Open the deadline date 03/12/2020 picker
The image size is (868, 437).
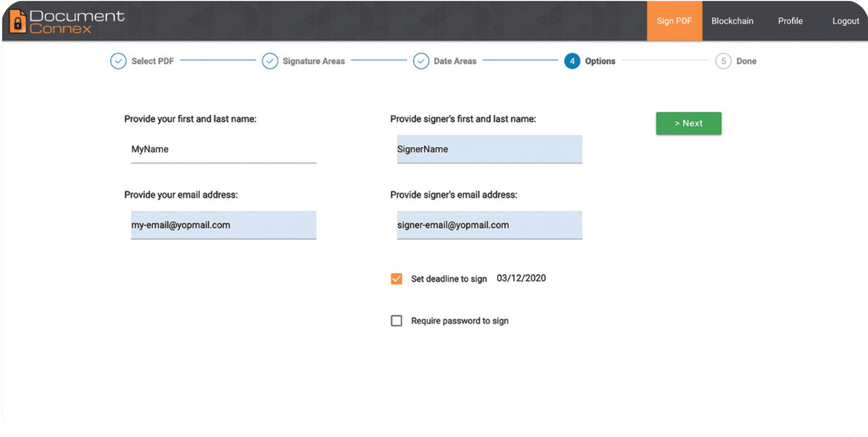coord(521,278)
